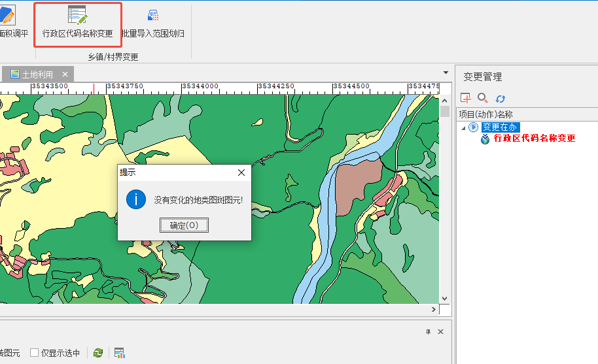Click green refresh icon in bottom panel

click(x=98, y=353)
